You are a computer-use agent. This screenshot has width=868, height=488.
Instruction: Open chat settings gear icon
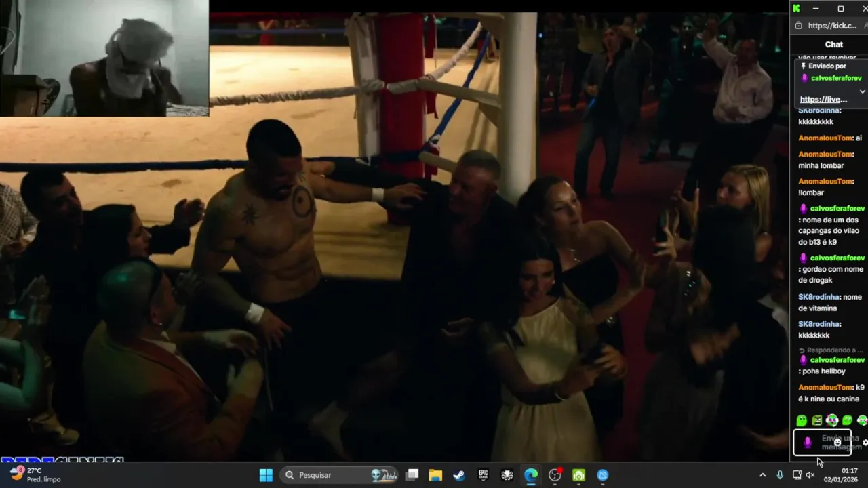(x=865, y=443)
